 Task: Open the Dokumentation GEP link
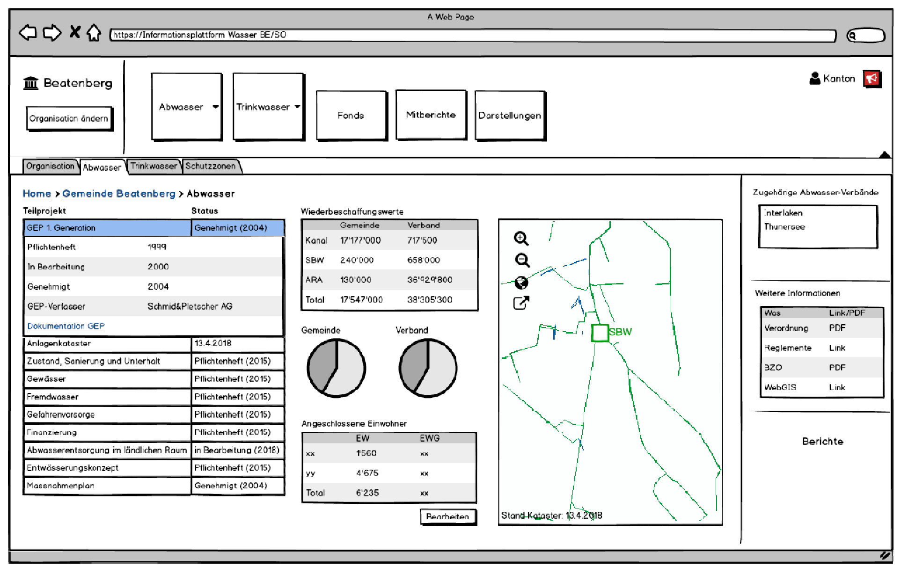point(66,326)
